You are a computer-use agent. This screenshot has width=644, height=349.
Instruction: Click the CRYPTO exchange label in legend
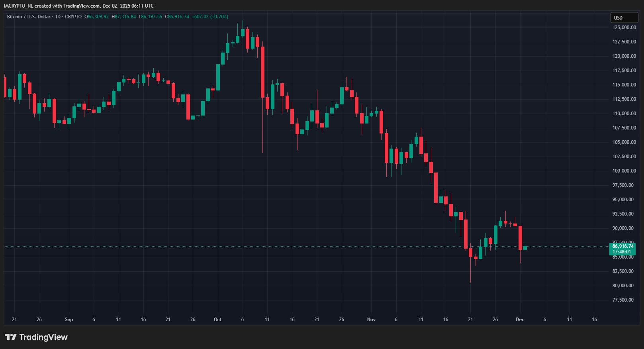[x=73, y=17]
